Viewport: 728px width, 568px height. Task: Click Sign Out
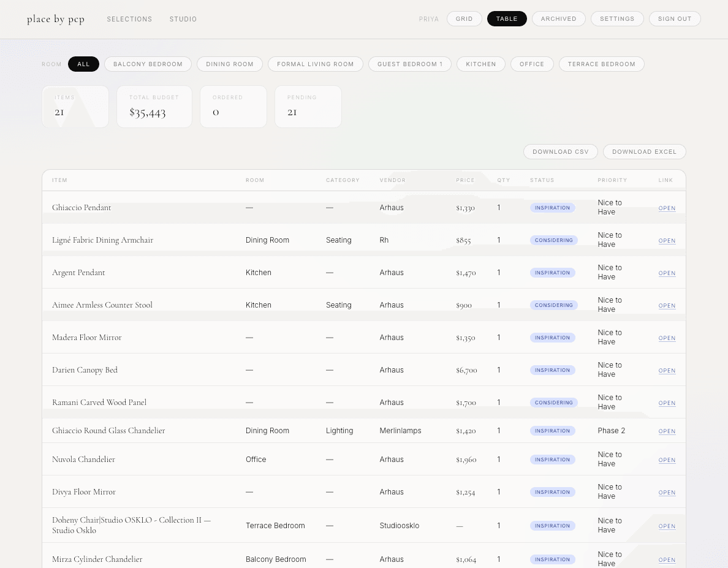pos(675,18)
